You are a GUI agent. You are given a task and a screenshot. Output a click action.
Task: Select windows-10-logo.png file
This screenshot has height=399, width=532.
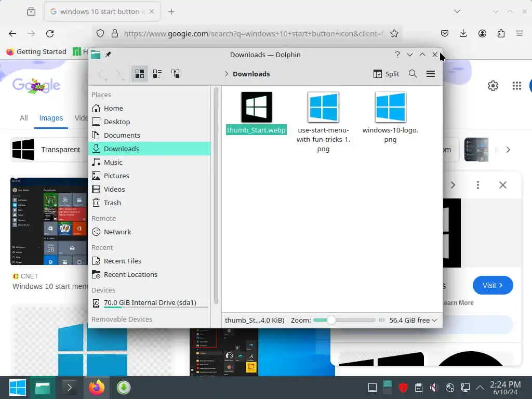tap(390, 117)
